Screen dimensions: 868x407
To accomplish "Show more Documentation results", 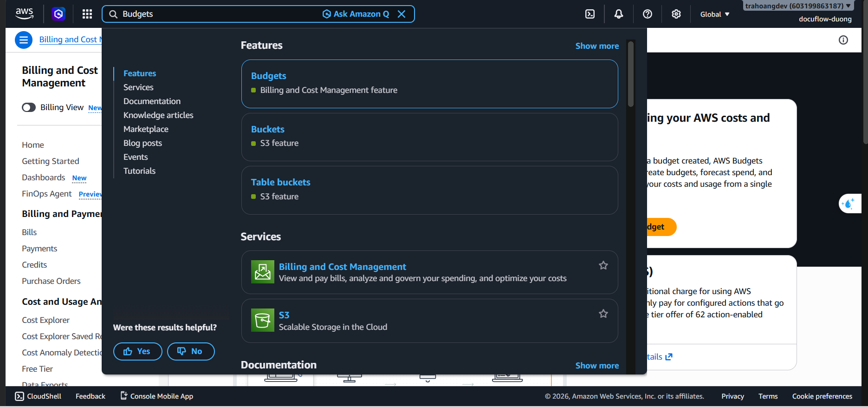I will (x=597, y=366).
